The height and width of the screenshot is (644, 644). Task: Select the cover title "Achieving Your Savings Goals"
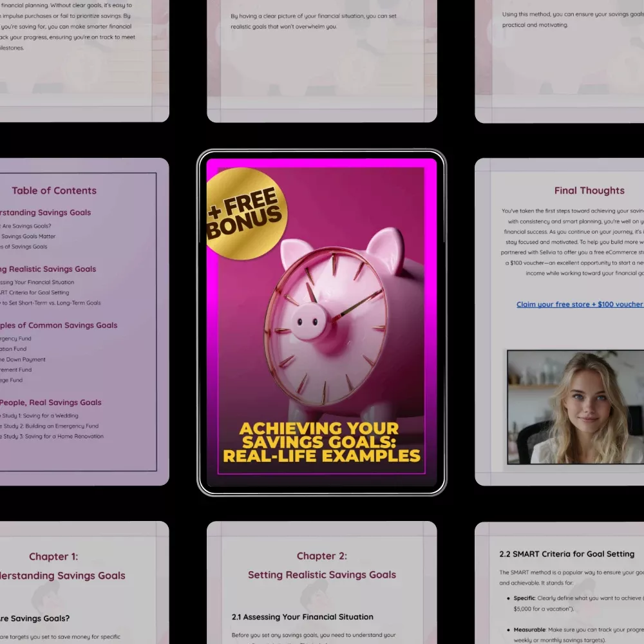[x=321, y=442]
